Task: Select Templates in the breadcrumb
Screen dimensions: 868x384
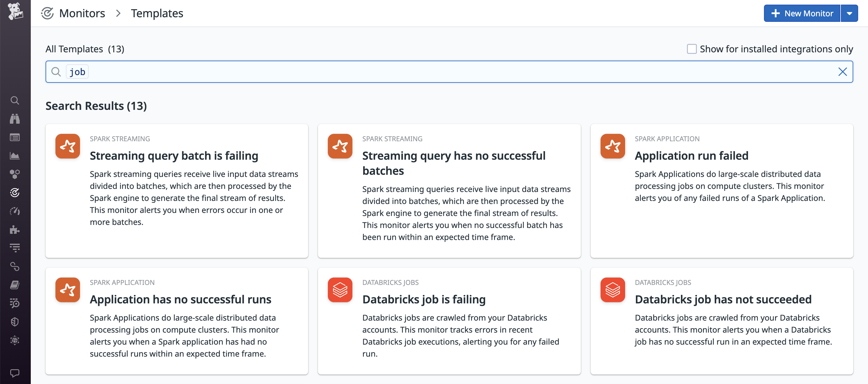Action: (157, 13)
